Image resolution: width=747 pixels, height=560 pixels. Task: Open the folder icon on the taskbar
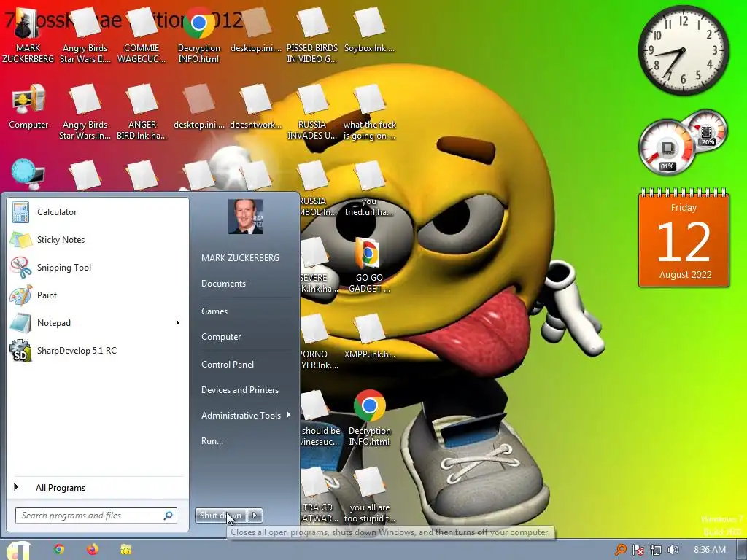pyautogui.click(x=125, y=550)
